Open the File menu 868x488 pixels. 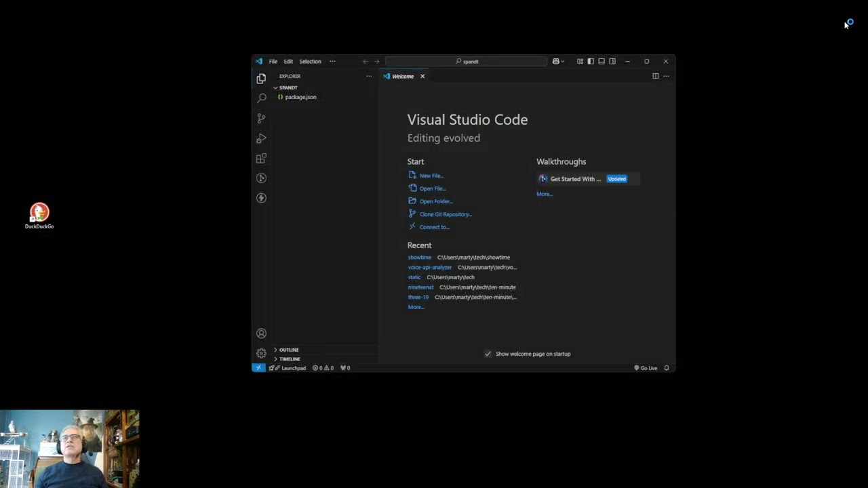[x=273, y=62]
